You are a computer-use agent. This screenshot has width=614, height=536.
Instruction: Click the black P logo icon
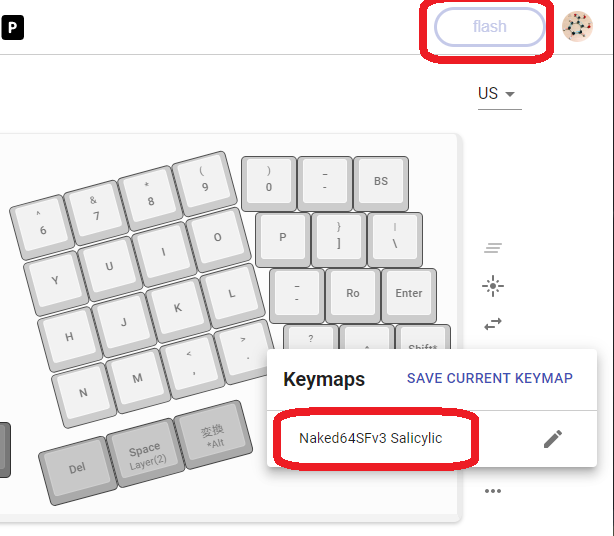tap(13, 27)
